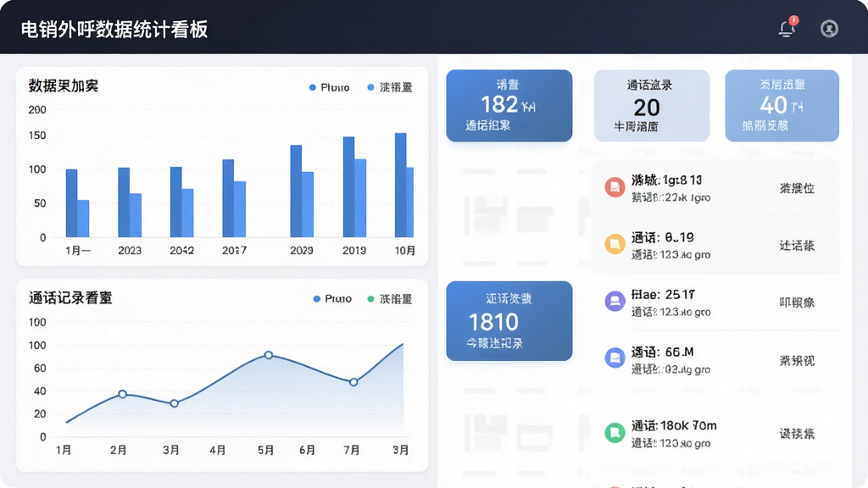This screenshot has width=868, height=488.
Task: Click the status label right of 通话: 6.19
Action: click(797, 245)
